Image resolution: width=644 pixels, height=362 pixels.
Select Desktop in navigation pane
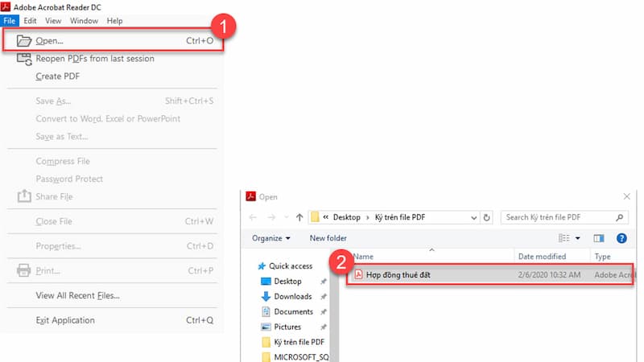click(x=287, y=281)
